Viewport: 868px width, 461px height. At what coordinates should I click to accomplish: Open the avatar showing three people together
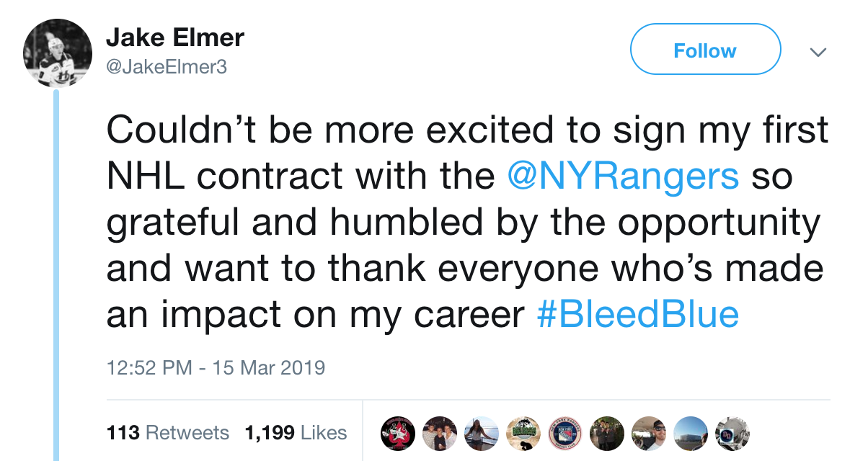point(439,433)
